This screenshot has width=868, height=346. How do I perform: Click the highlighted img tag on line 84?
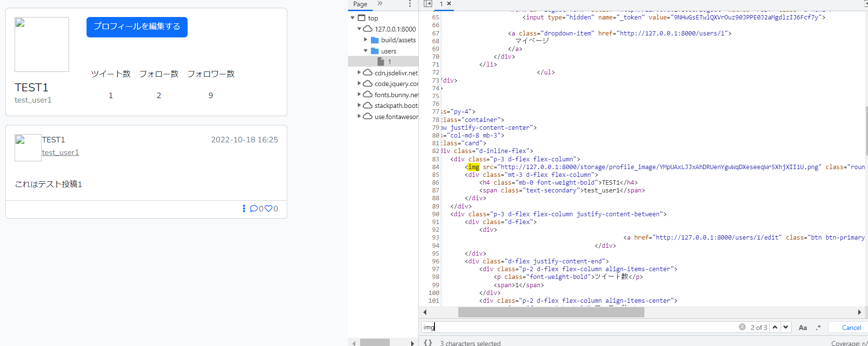pyautogui.click(x=473, y=167)
